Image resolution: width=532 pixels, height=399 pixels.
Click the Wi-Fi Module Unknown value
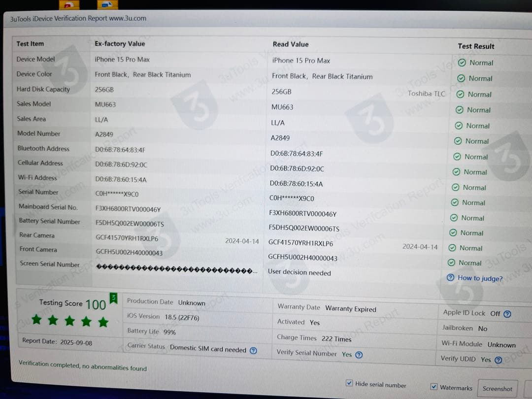501,345
